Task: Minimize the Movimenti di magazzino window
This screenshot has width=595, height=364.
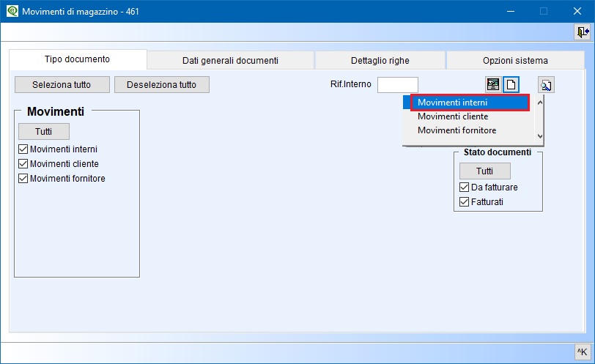Action: (511, 11)
